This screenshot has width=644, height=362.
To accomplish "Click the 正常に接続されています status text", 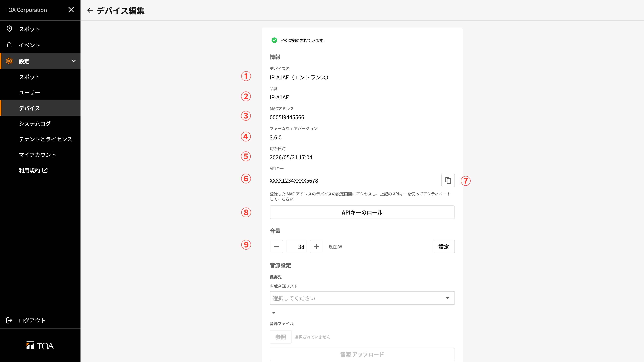I will pyautogui.click(x=302, y=40).
